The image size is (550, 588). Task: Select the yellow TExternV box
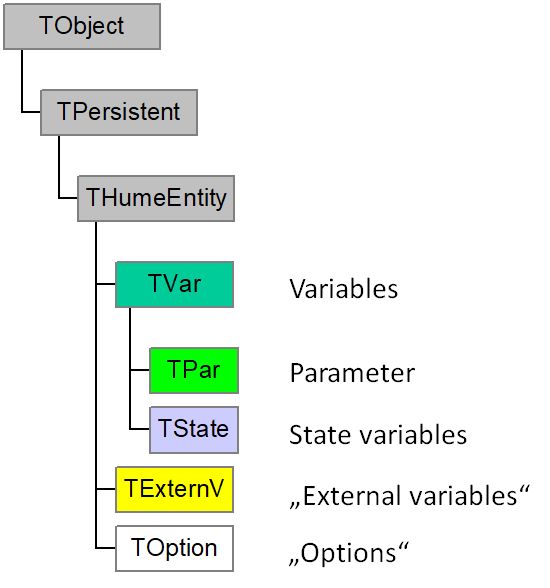[x=174, y=489]
